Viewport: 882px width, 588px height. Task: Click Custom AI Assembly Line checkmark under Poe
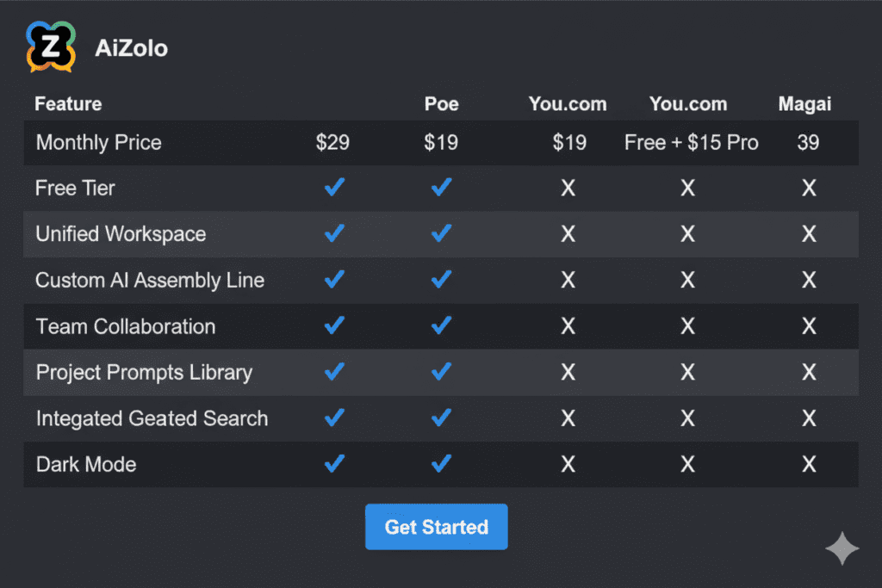tap(441, 280)
